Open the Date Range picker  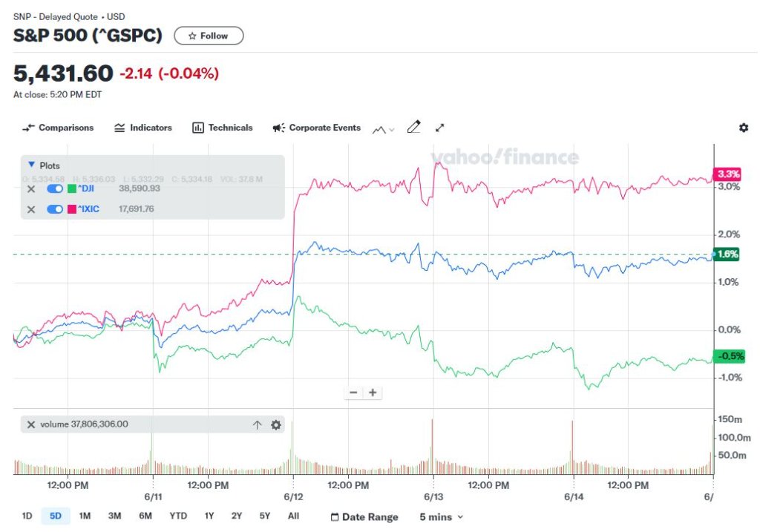point(364,517)
